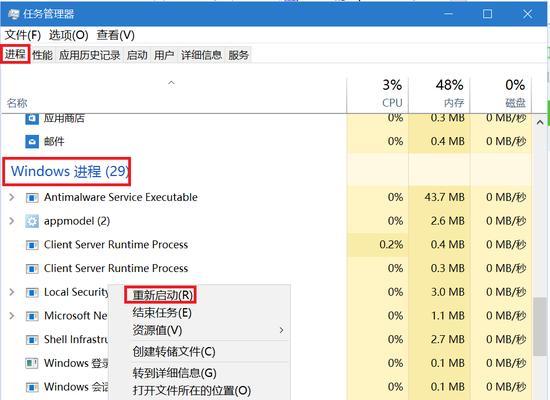Click the Windows 会话 process icon
Screen dimensions: 550x400
click(32, 387)
